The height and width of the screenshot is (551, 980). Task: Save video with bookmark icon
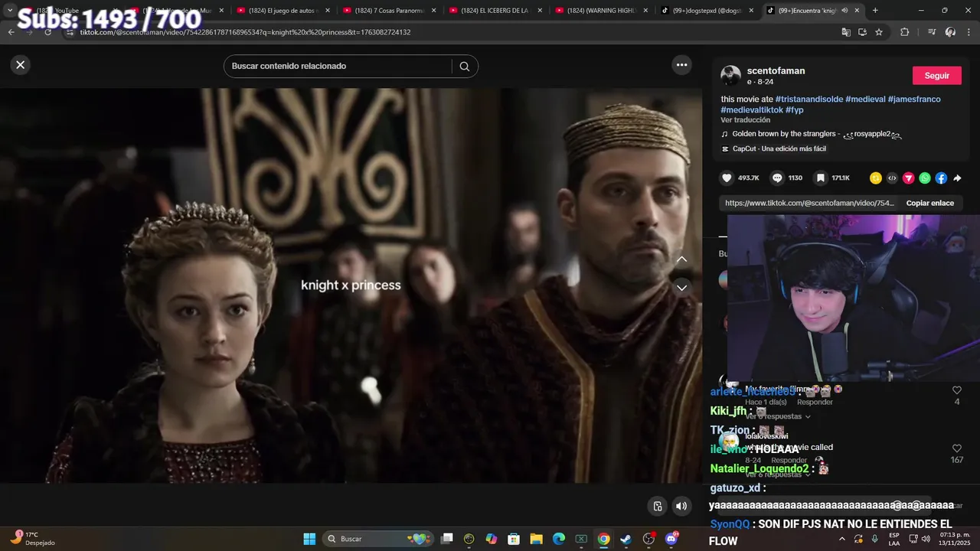[820, 178]
